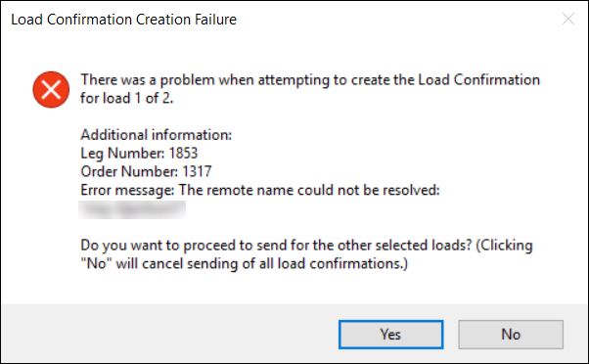Click the red error X icon
589x364 pixels.
point(51,89)
